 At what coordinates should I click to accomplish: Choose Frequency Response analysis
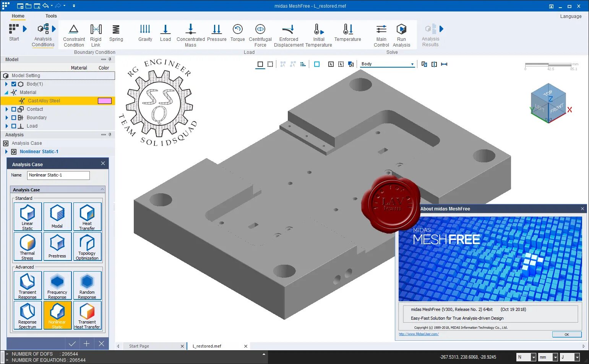[57, 285]
